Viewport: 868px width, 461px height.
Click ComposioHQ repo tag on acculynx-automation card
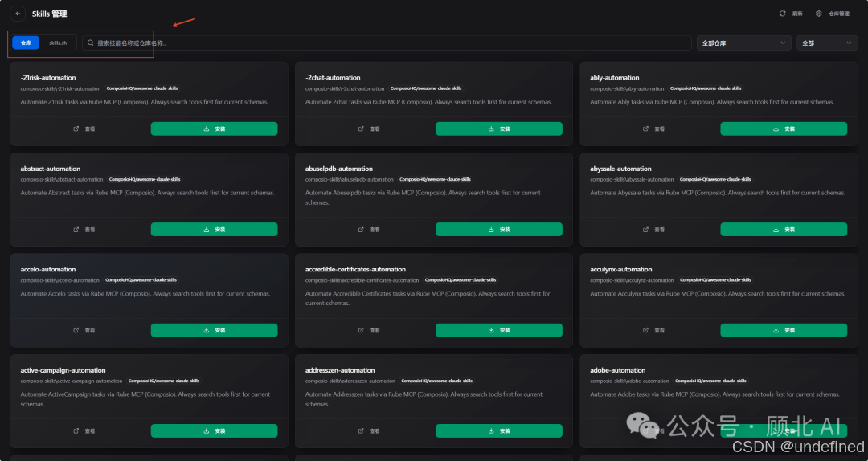point(715,280)
